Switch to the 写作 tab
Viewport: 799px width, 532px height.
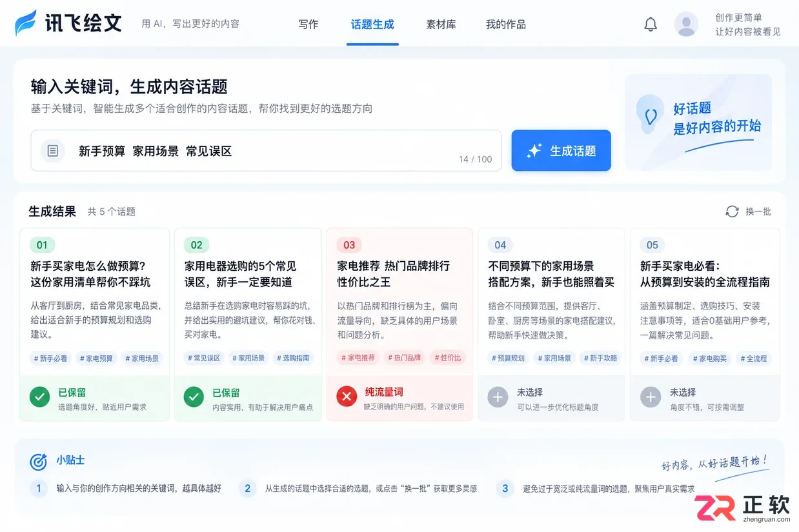click(x=308, y=25)
